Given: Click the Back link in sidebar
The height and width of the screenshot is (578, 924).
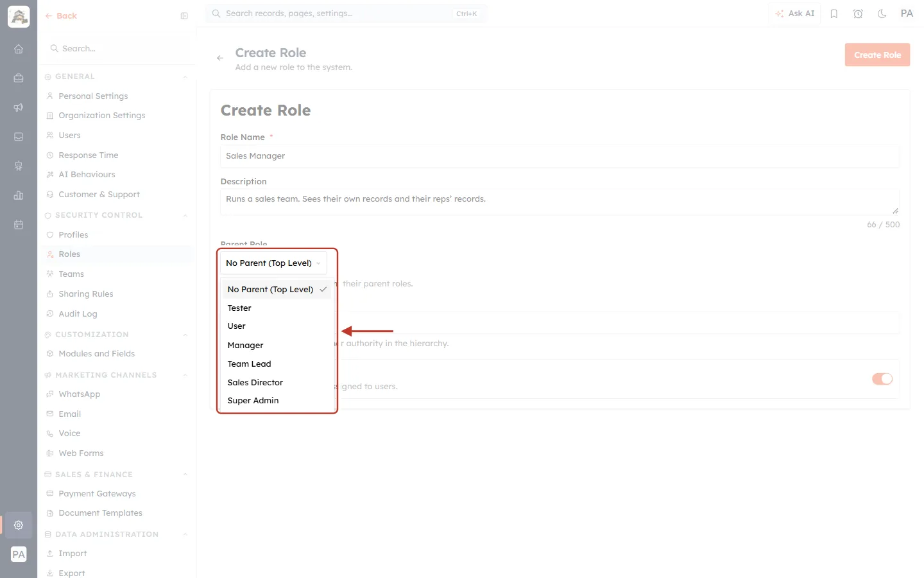Looking at the screenshot, I should tap(61, 16).
